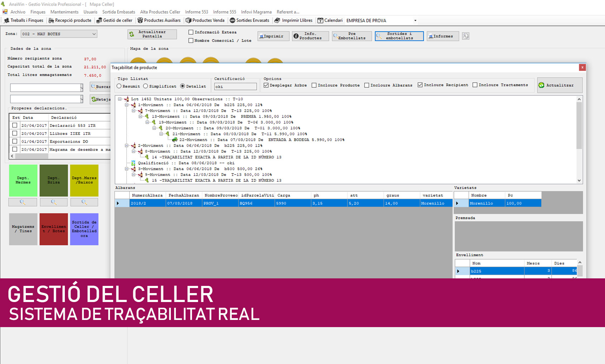Select Detallat listing type
Image resolution: width=605 pixels, height=364 pixels.
click(x=183, y=86)
